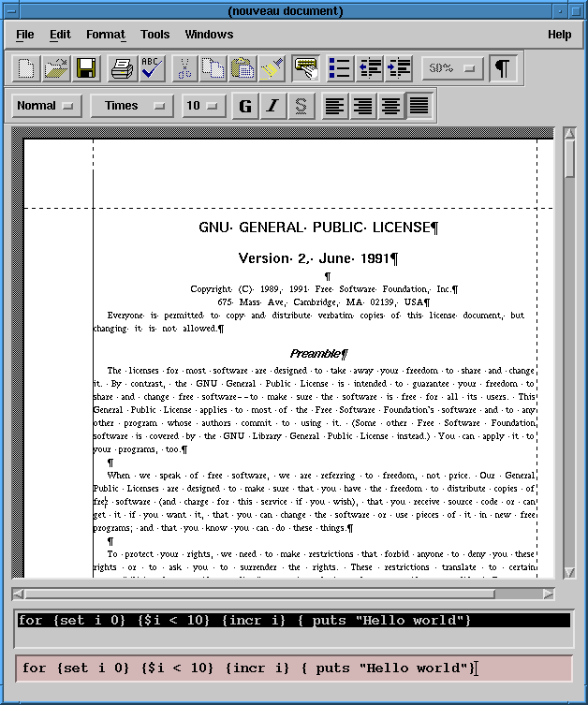588x705 pixels.
Task: Save the document using the floppy disk icon
Action: point(86,68)
